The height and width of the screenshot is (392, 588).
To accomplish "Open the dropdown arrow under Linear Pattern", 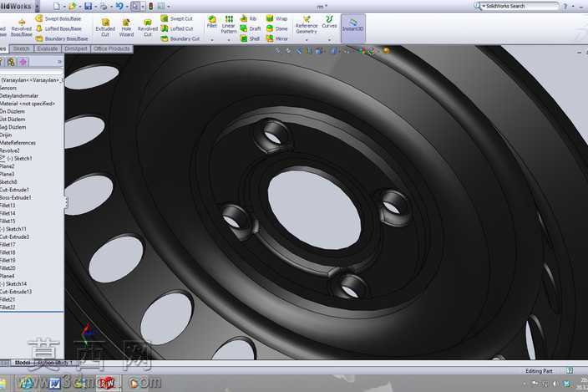I will 229,40.
